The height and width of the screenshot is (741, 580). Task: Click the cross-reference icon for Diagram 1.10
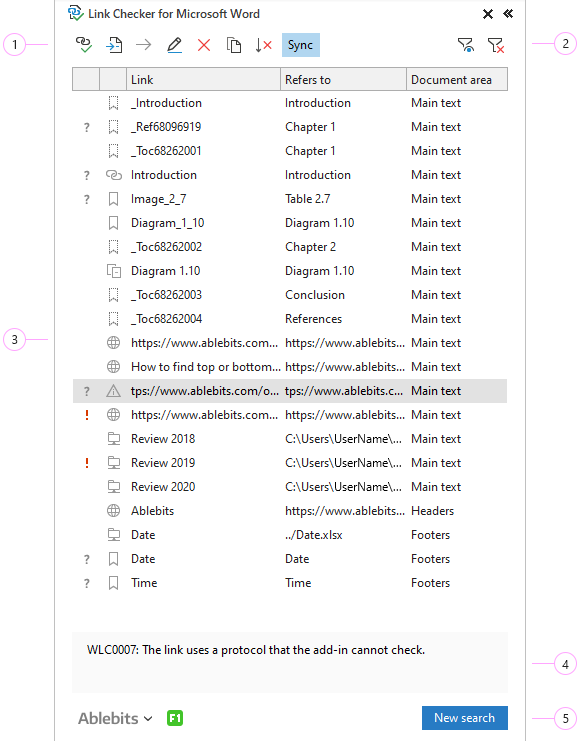pyautogui.click(x=114, y=271)
